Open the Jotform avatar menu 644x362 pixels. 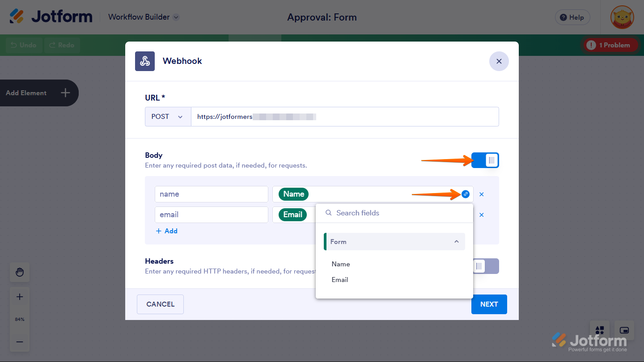point(622,17)
